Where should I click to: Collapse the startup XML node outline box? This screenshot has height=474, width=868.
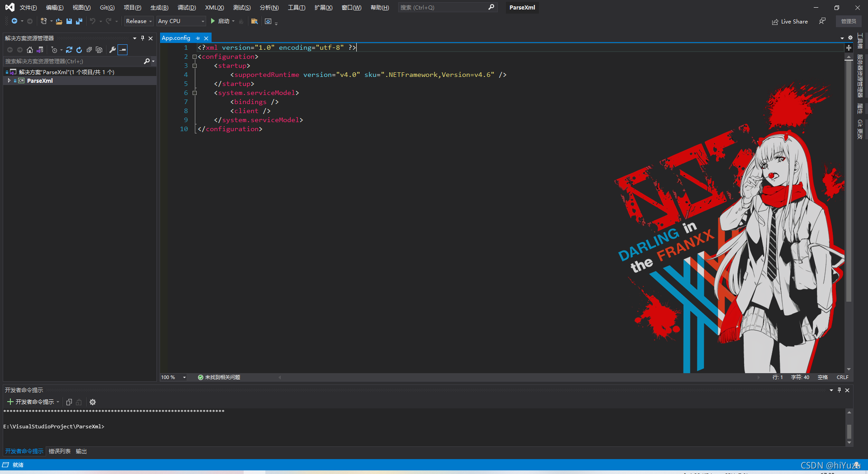pyautogui.click(x=194, y=66)
